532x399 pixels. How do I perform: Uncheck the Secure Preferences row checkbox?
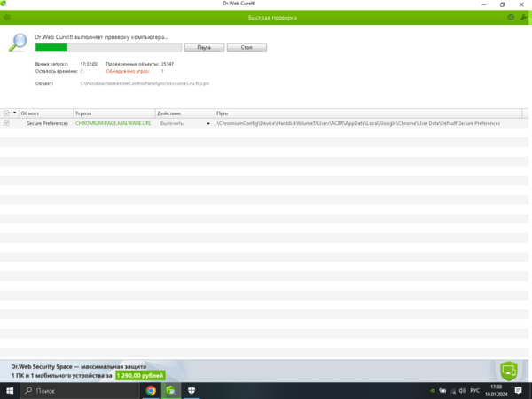6,123
